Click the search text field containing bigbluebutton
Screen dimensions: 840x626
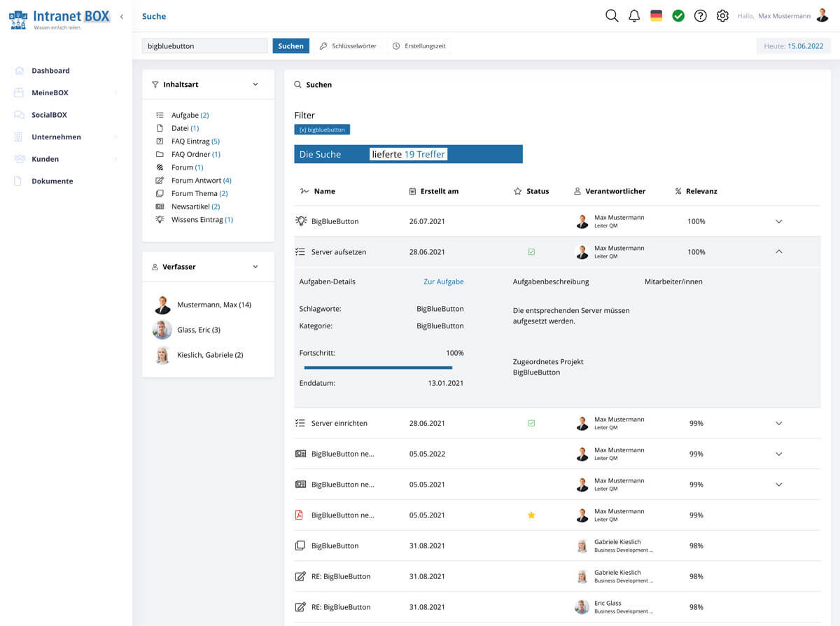click(x=205, y=46)
